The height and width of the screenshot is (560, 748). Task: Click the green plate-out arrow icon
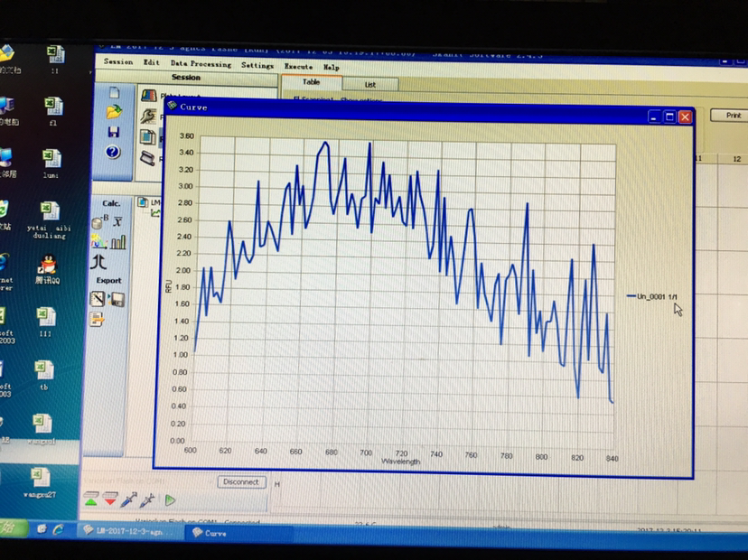point(91,499)
